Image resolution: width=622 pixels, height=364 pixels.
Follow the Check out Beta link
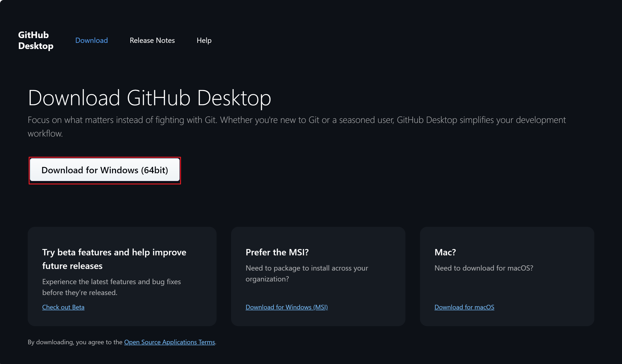63,307
